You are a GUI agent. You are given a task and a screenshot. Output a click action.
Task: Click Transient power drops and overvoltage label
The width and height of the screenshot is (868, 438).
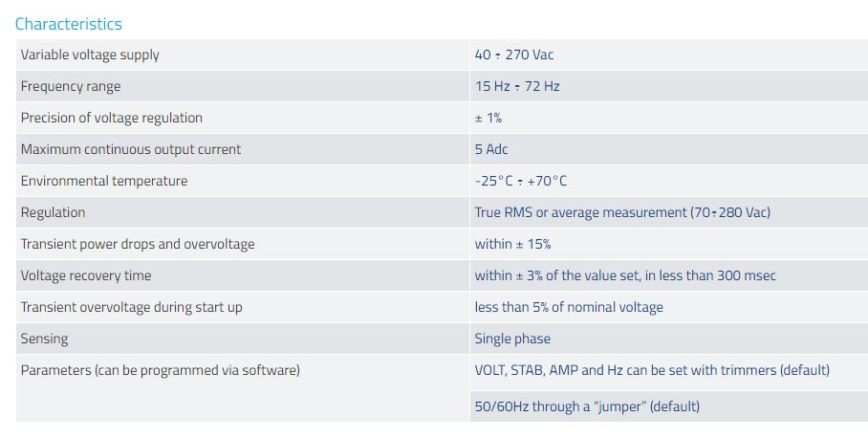[x=138, y=245]
